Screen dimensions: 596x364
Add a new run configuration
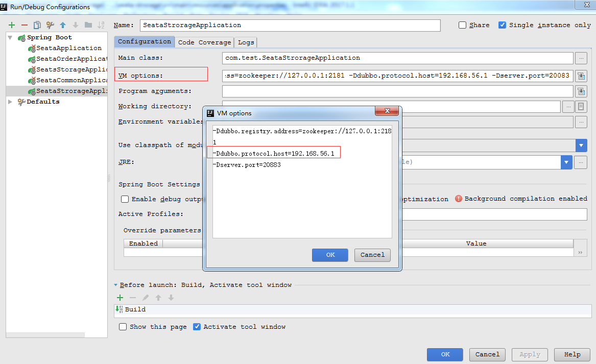point(11,25)
